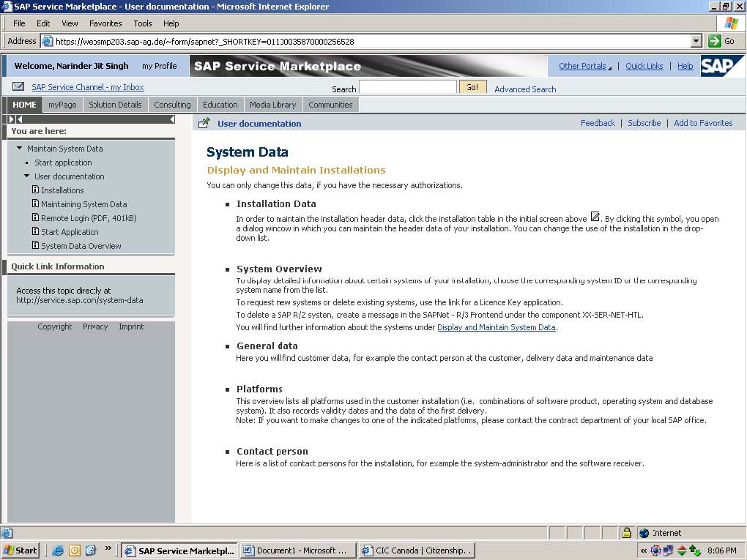The image size is (747, 560).
Task: Collapse the Maintain System Data tree node
Action: [19, 148]
